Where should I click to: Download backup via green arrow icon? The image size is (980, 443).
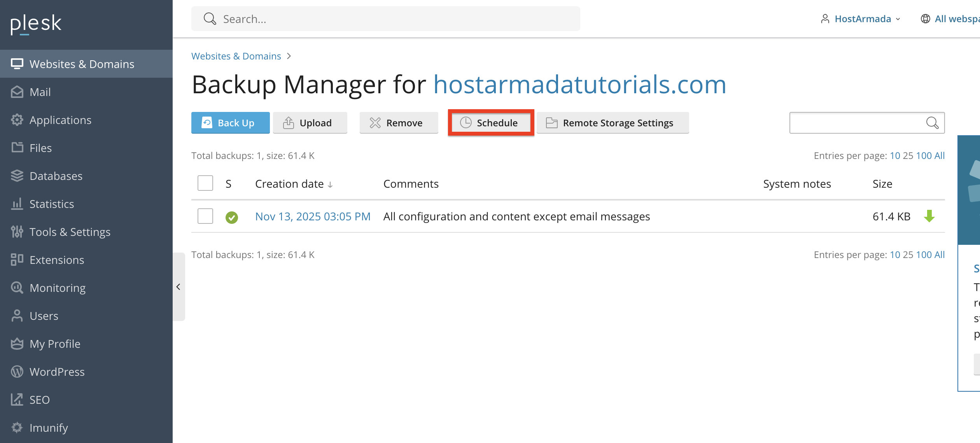pos(929,216)
